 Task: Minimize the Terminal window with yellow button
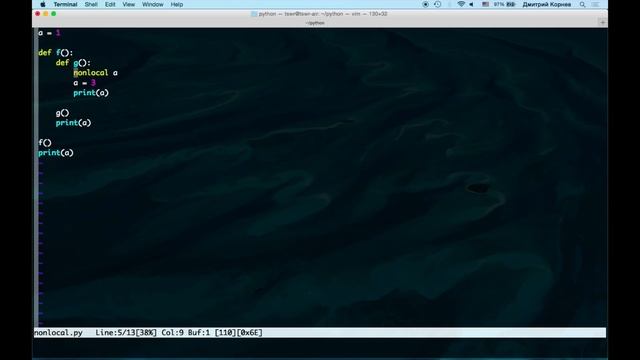click(x=46, y=14)
